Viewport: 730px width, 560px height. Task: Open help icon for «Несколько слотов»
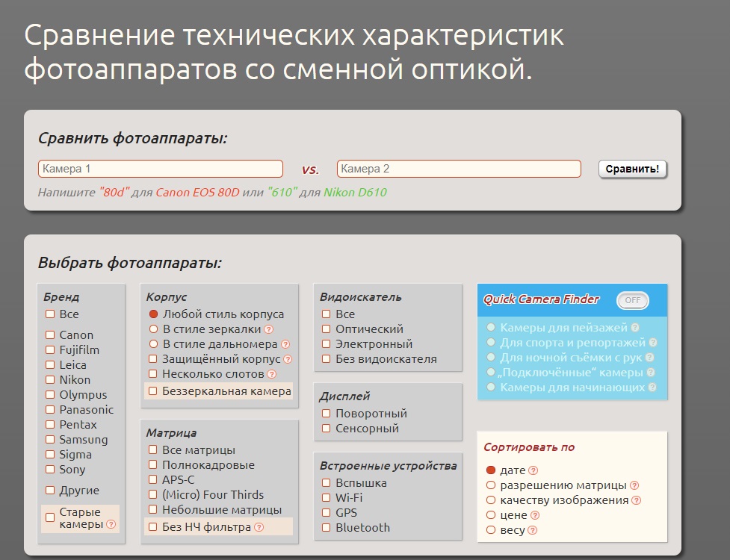pyautogui.click(x=272, y=374)
